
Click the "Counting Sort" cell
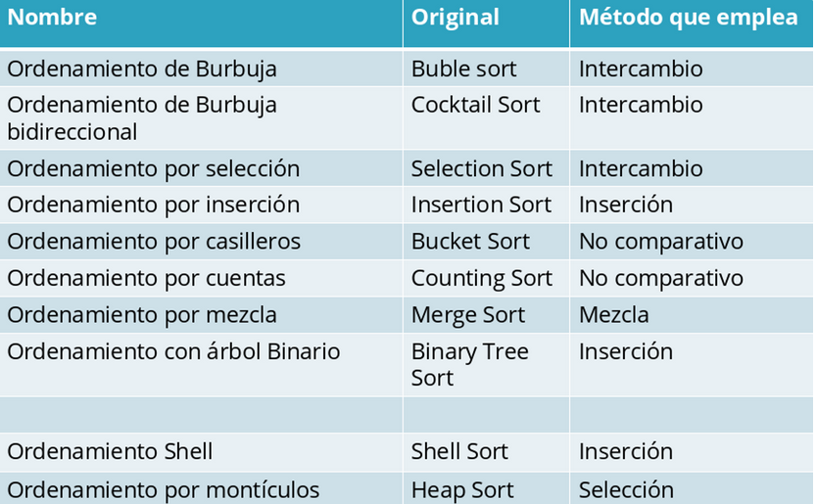[x=481, y=279]
